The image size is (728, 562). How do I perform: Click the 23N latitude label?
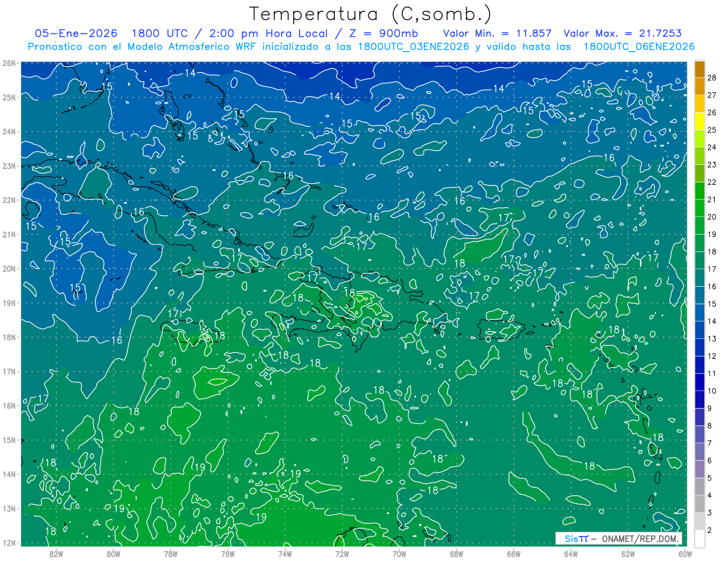(x=9, y=166)
